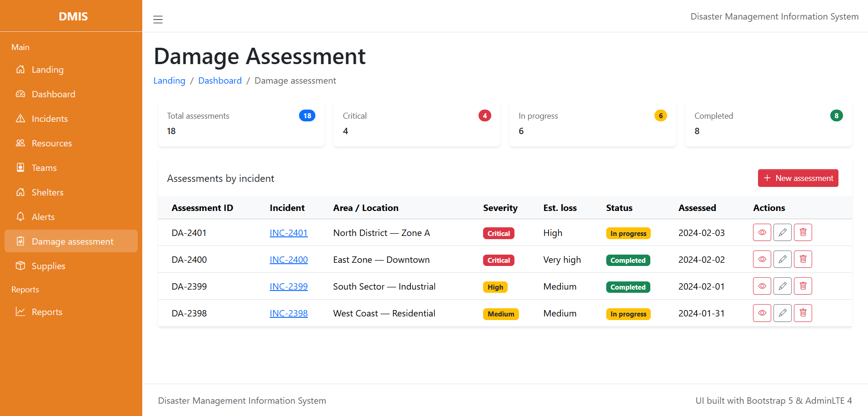868x416 pixels.
Task: Click the New assessment button
Action: point(798,178)
